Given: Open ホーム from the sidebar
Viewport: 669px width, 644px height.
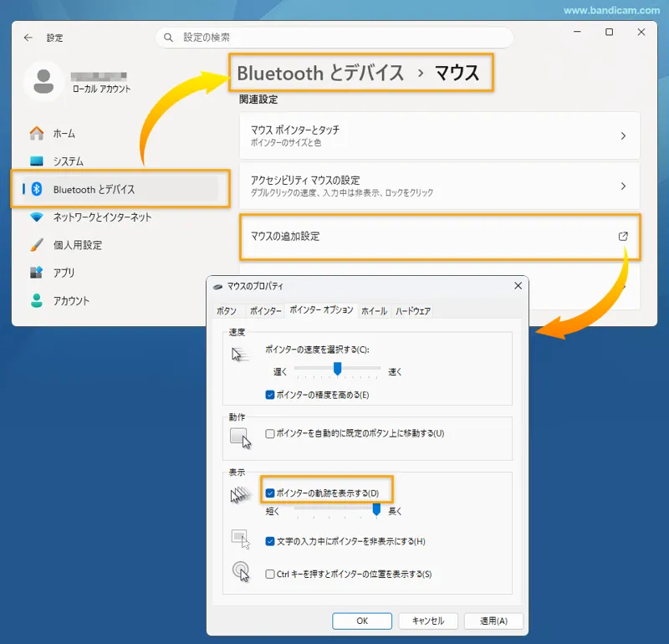Looking at the screenshot, I should coord(64,134).
